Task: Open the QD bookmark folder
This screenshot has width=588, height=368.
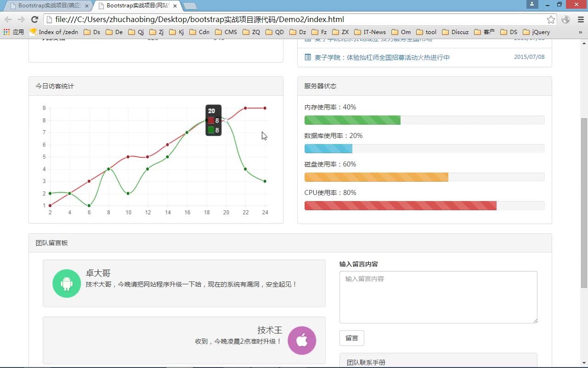Action: pos(275,32)
